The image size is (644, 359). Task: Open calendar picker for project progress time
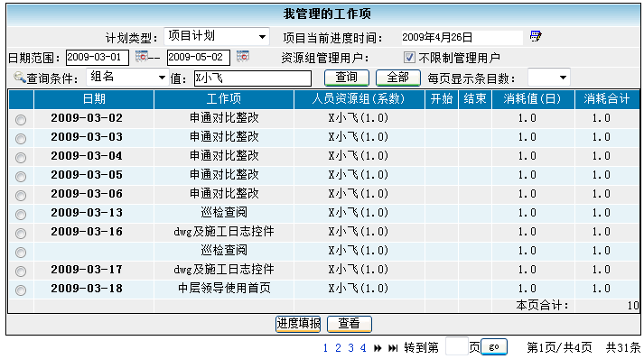(x=536, y=36)
